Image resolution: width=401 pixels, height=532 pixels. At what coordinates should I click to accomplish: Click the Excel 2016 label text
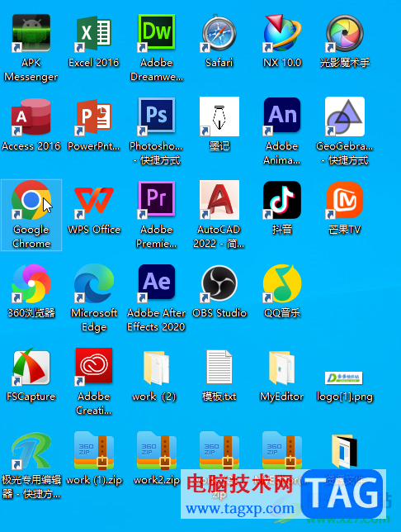[93, 63]
